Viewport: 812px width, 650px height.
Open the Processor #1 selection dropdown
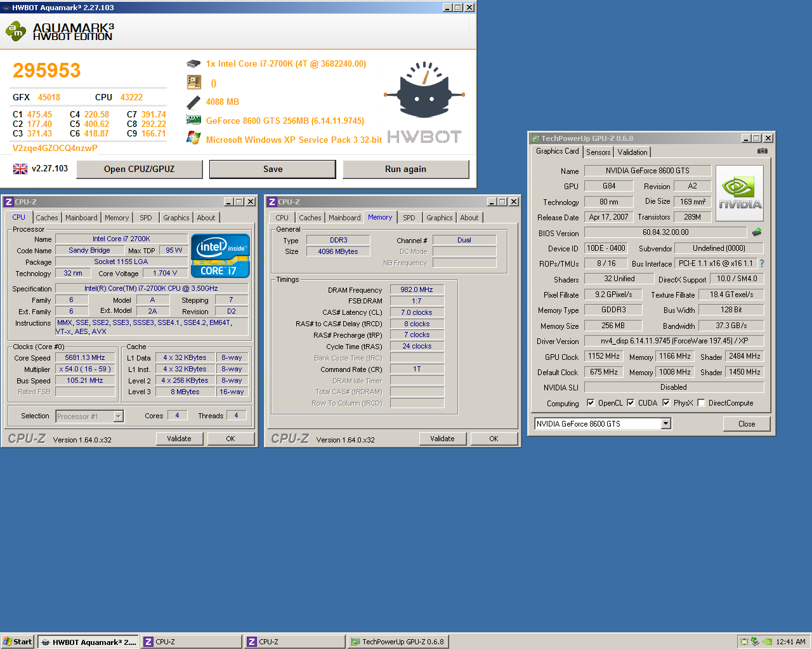coord(118,416)
